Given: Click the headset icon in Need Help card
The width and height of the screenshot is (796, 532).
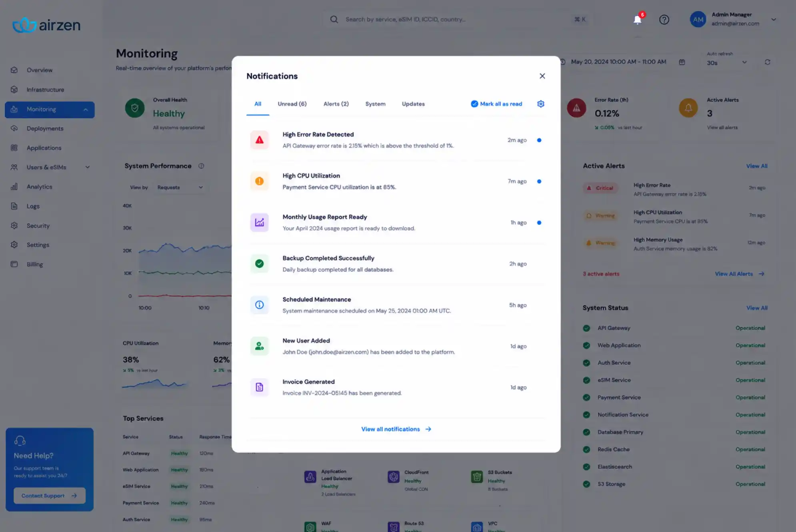Looking at the screenshot, I should coord(20,440).
